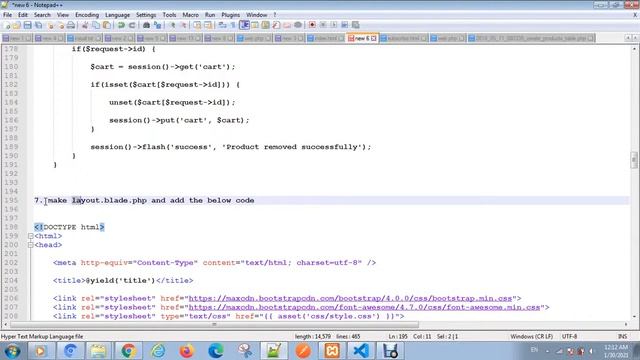640x360 pixels.
Task: Click the vertical scrollbar thumb
Action: click(634, 160)
